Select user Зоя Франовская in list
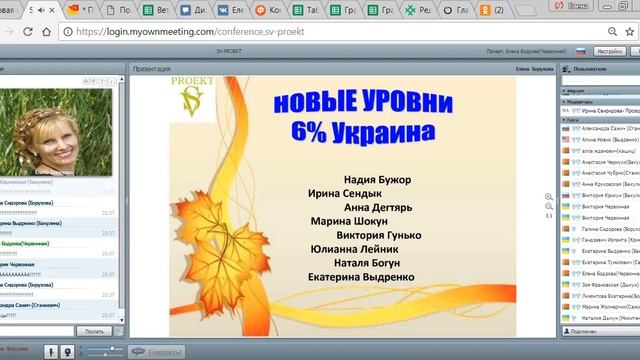The height and width of the screenshot is (360, 640). point(601,284)
